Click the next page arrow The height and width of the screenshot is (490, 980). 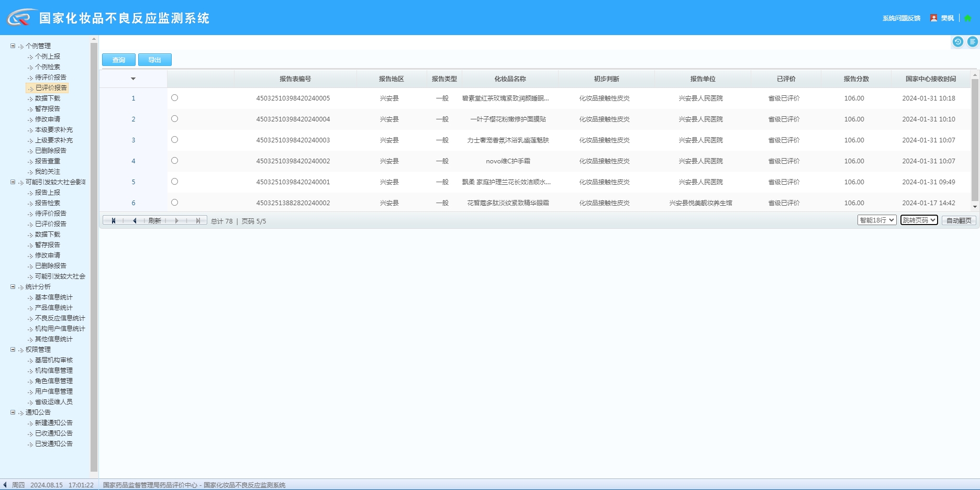point(176,221)
